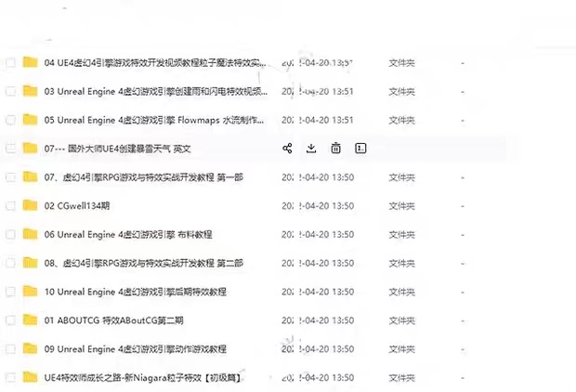The width and height of the screenshot is (576, 392).
Task: Click the folder icon for 06 Unreal Engine 布料教程
Action: (x=30, y=235)
